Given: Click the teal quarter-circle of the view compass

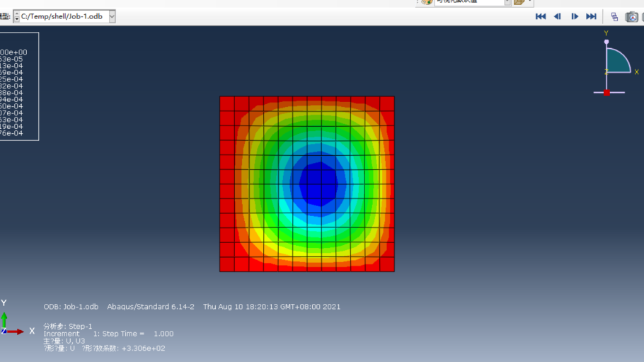Looking at the screenshot, I should coord(617,62).
